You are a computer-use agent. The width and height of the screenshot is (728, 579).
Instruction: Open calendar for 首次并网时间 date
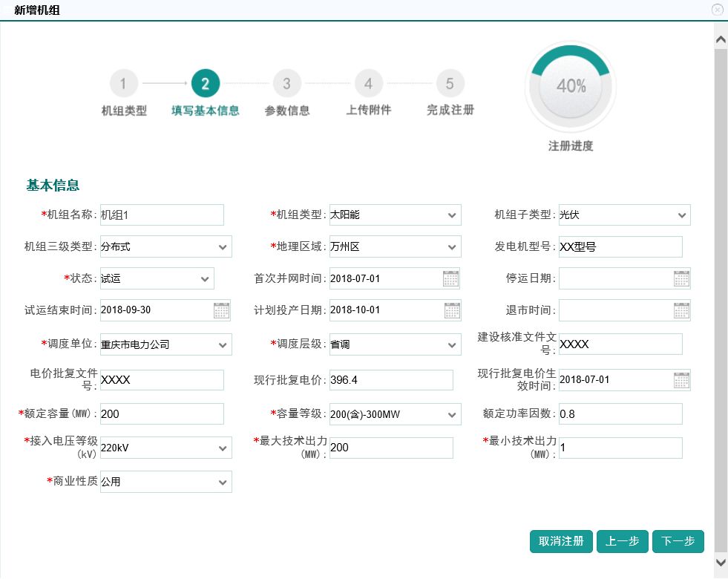tap(451, 278)
